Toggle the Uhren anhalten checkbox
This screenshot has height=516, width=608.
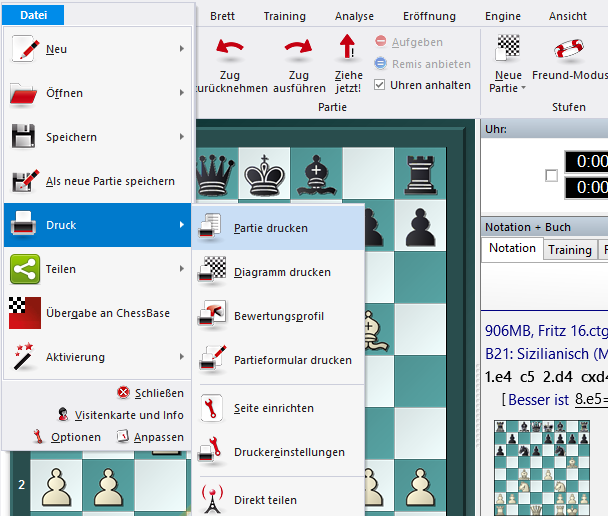tap(380, 85)
